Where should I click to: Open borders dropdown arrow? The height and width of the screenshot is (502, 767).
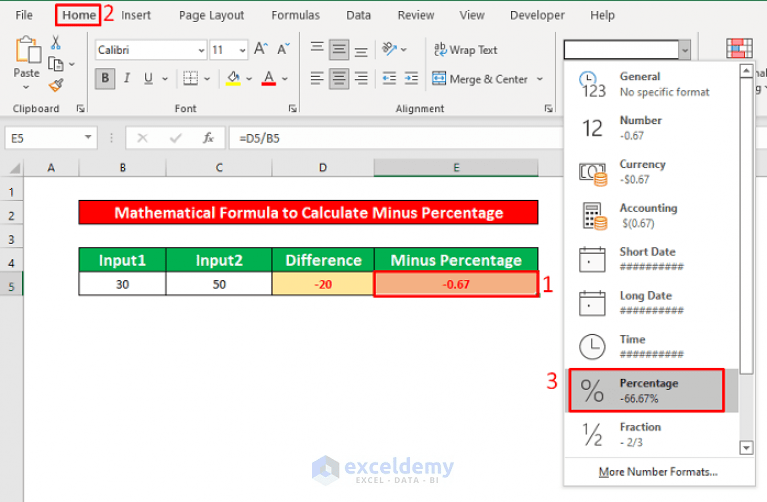coord(207,78)
